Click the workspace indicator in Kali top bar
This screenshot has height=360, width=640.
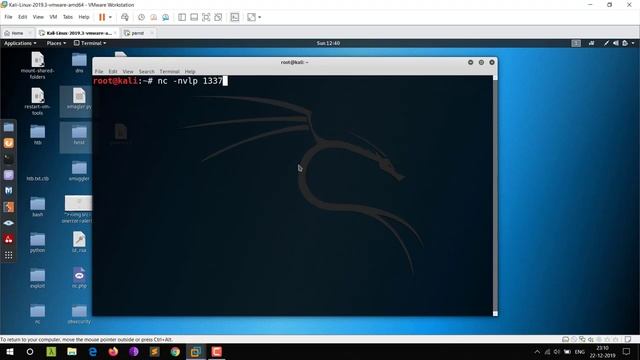coord(576,43)
